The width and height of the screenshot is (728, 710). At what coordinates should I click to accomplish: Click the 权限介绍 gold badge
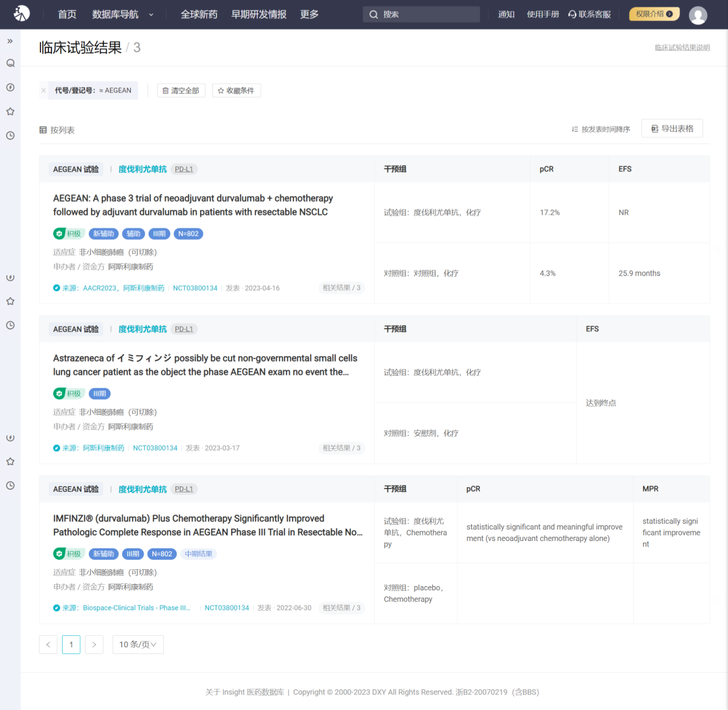(654, 14)
